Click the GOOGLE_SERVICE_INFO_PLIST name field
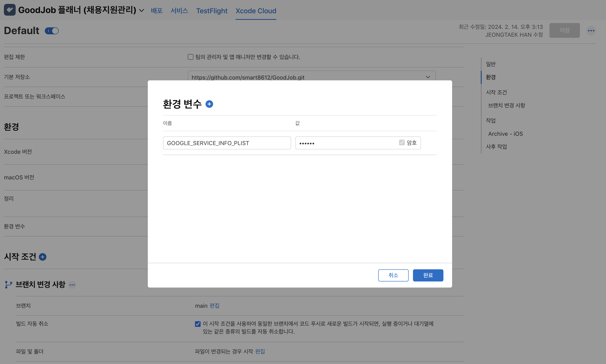Screen dimensions: 606x364 coord(227,143)
